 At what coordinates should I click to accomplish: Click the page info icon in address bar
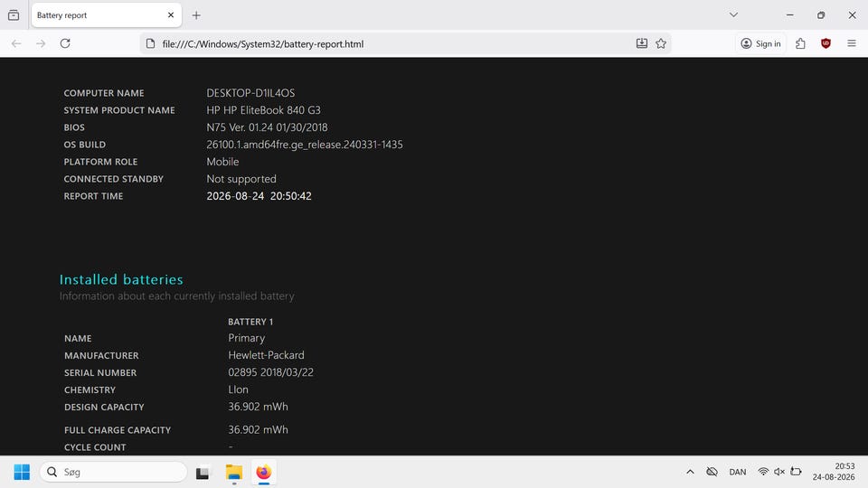coord(150,43)
